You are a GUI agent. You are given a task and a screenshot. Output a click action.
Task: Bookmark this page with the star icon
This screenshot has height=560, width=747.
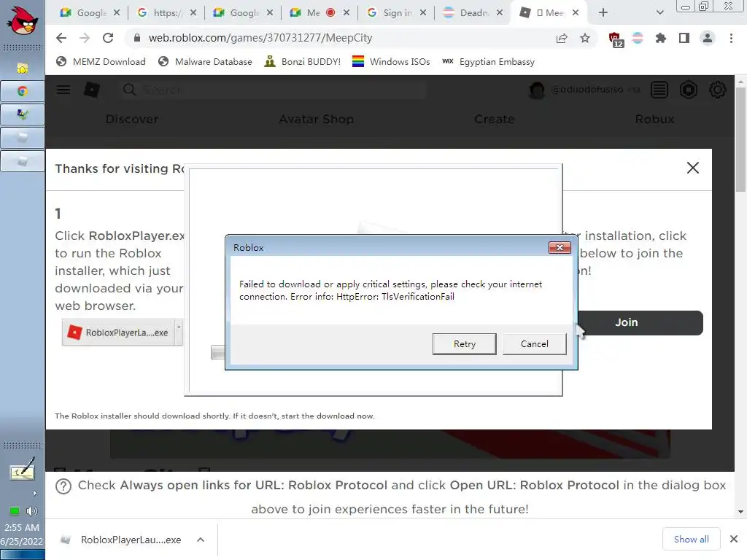(585, 38)
